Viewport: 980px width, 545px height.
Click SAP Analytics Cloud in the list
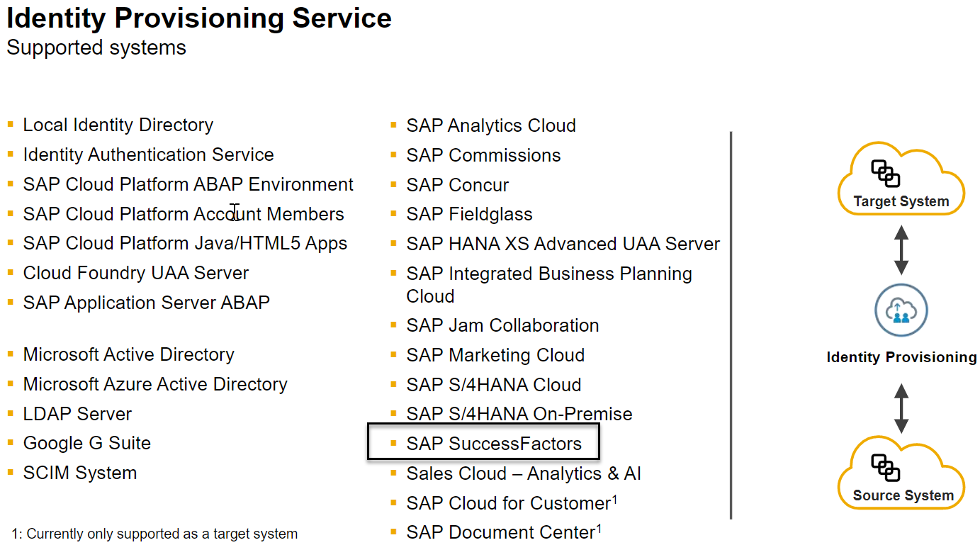[491, 125]
